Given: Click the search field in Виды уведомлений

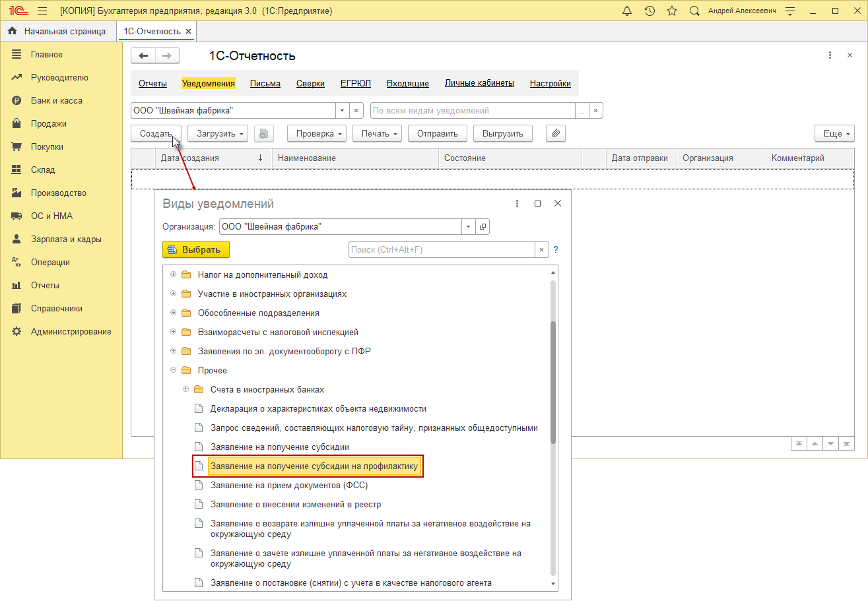Looking at the screenshot, I should (442, 250).
